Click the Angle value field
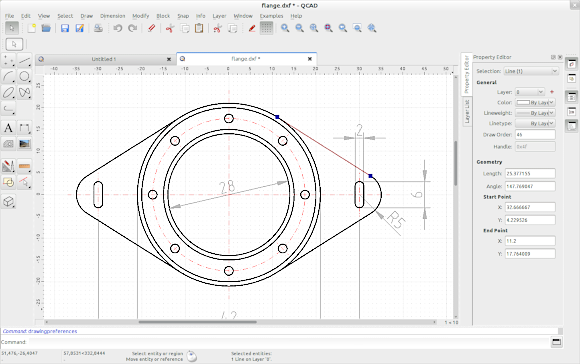The width and height of the screenshot is (580, 364). 530,186
